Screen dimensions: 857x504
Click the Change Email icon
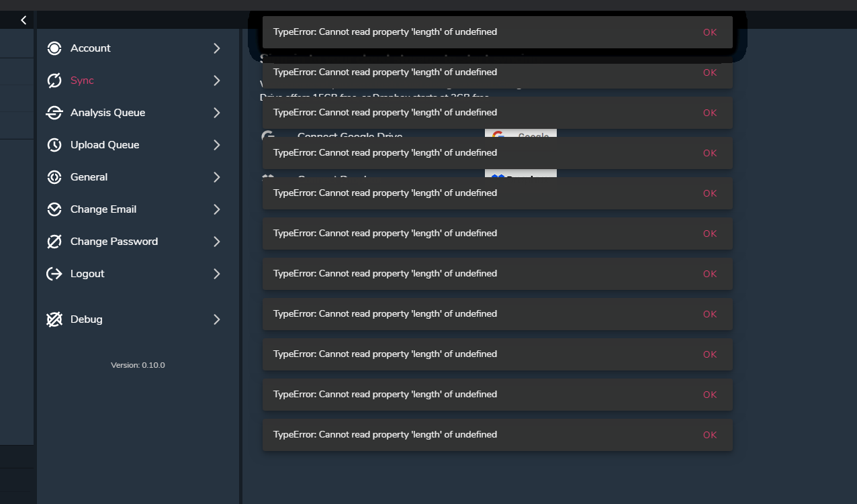[54, 209]
